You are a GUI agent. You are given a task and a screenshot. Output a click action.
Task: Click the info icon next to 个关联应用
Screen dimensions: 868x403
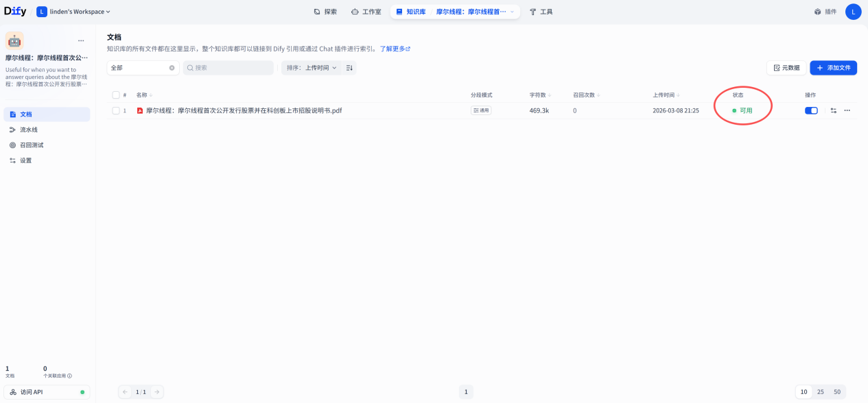[x=69, y=376]
